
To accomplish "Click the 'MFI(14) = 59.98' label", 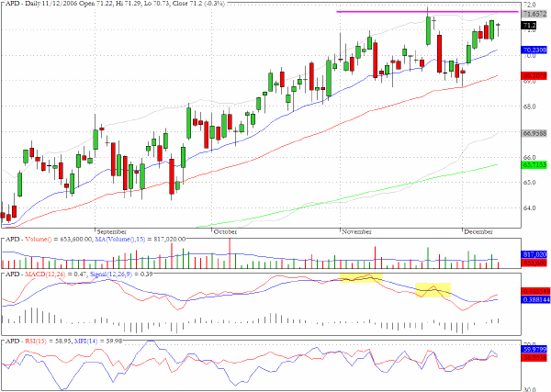I will click(97, 342).
